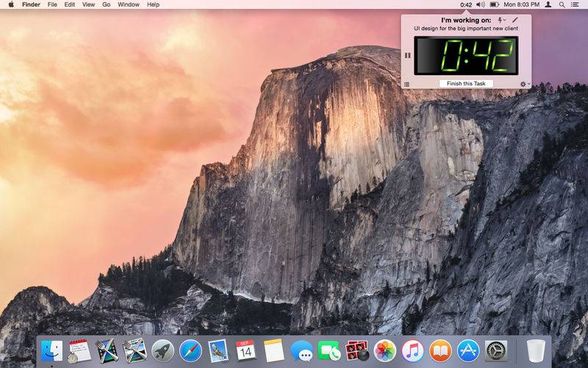Open Launchpad rocket icon in Dock
The image size is (588, 368).
click(162, 351)
